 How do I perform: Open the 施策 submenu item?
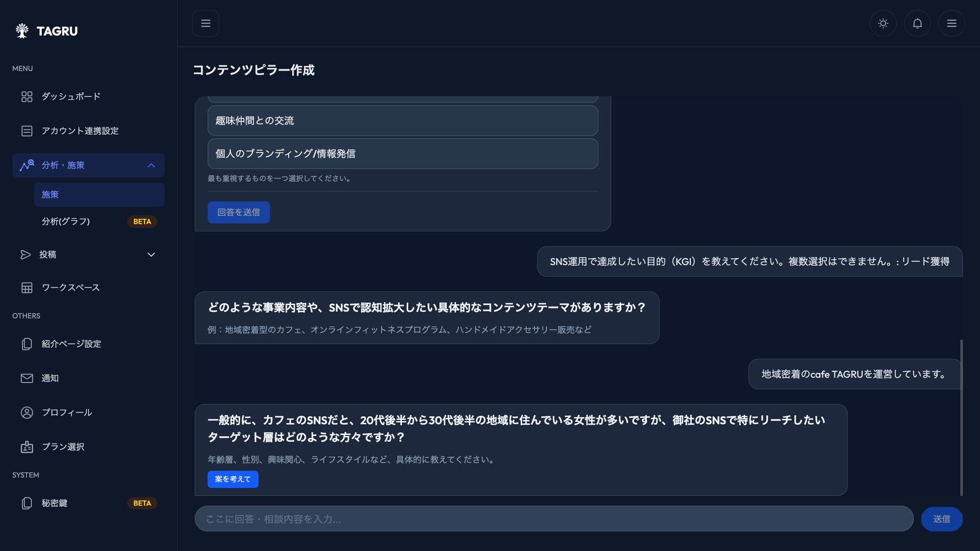click(x=99, y=194)
